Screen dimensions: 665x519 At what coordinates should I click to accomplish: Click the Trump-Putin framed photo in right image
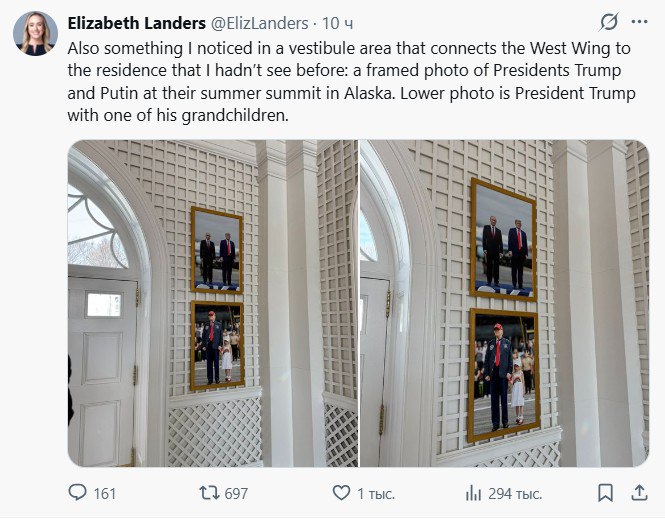[x=504, y=239]
